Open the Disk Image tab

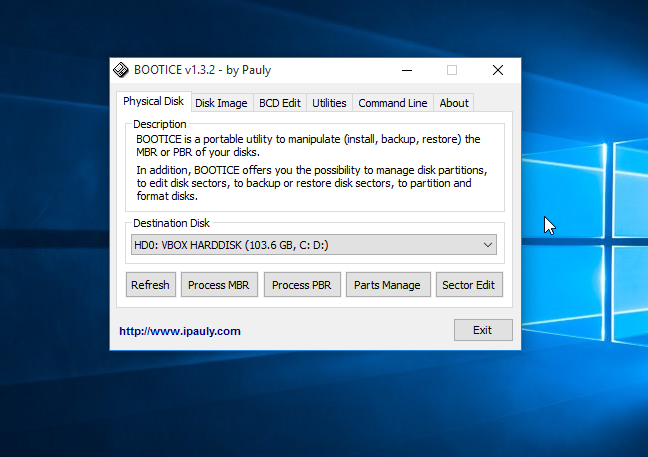221,103
